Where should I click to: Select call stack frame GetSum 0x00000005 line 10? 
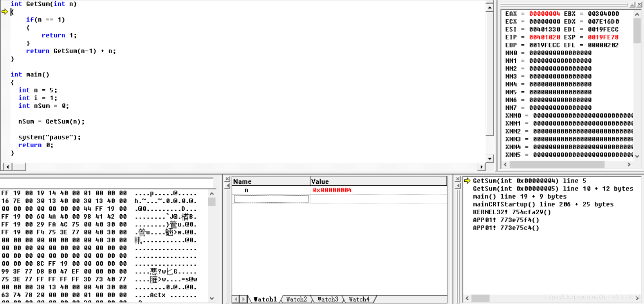(x=553, y=188)
